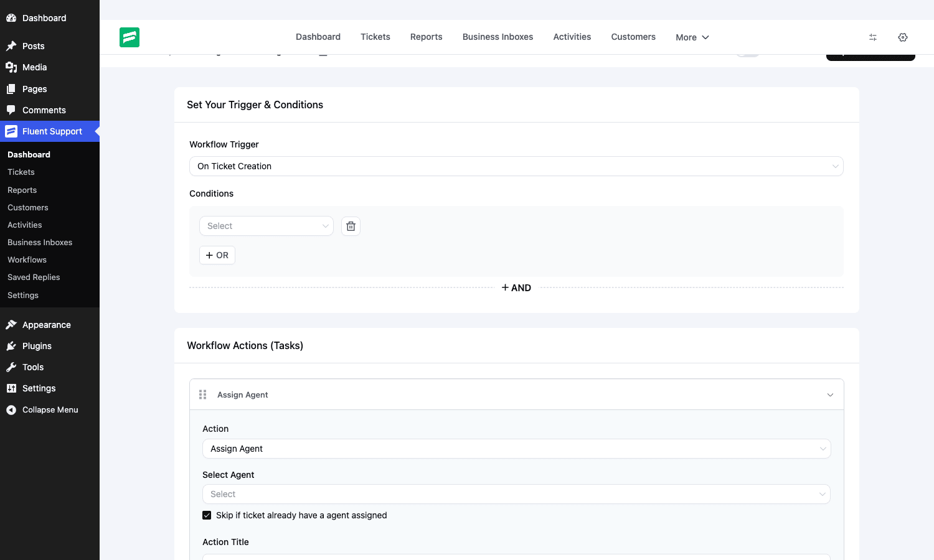Open Tickets tab in top navigation
Screen dimensions: 934x560
point(375,37)
